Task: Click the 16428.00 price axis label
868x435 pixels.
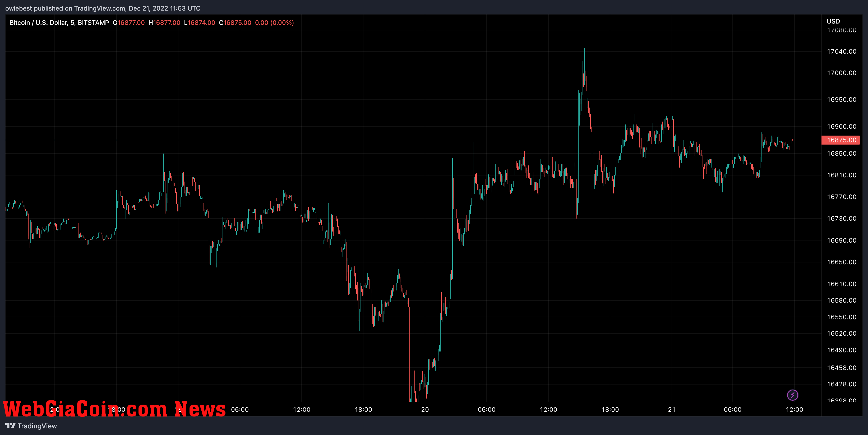Action: tap(841, 385)
